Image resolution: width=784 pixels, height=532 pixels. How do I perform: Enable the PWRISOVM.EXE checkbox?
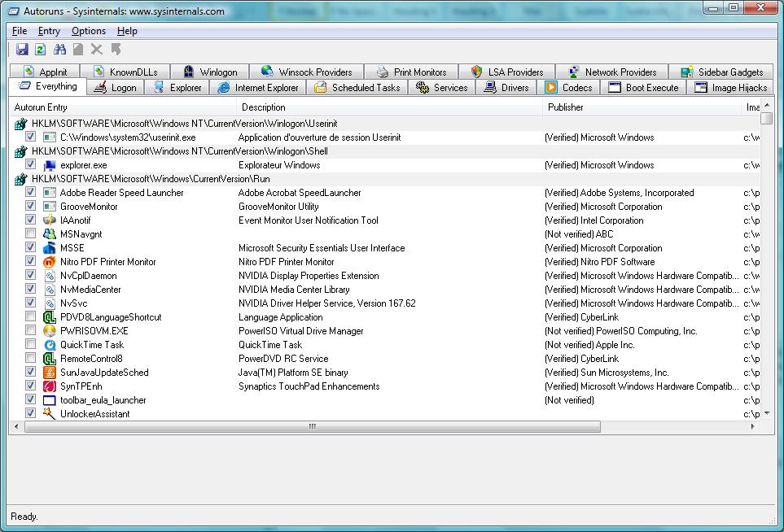click(30, 331)
